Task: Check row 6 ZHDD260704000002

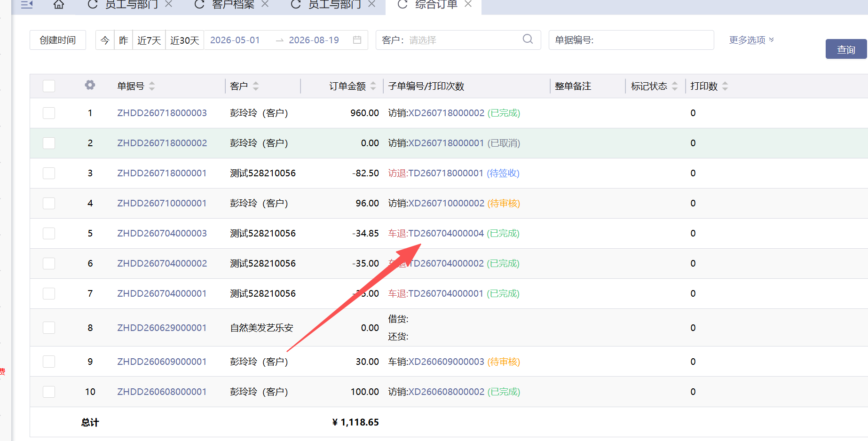Action: tap(49, 263)
